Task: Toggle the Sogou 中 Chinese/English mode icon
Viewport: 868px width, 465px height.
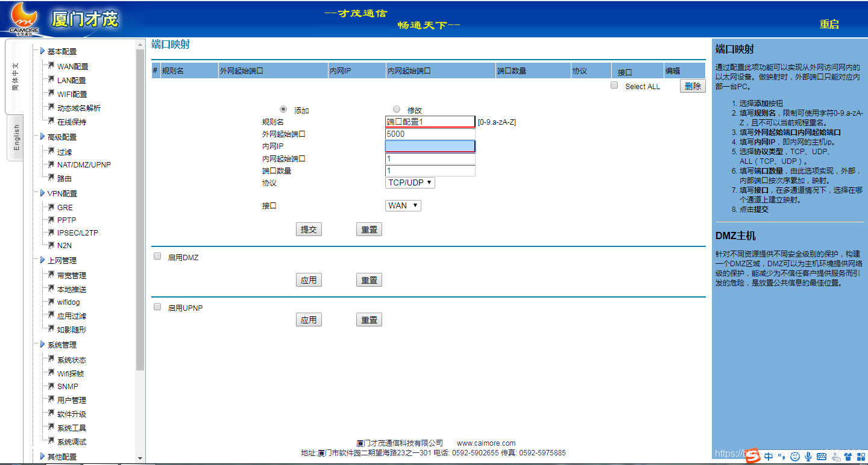Action: pyautogui.click(x=769, y=457)
